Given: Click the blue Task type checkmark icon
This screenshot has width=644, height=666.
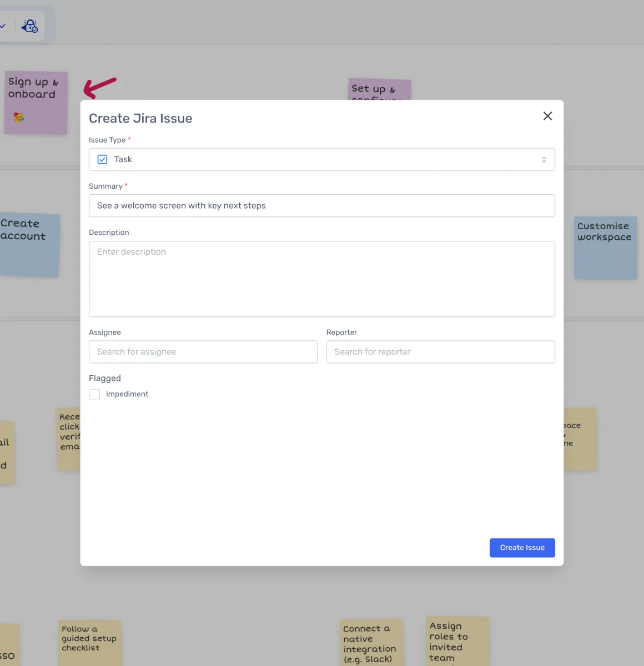Looking at the screenshot, I should coord(102,159).
